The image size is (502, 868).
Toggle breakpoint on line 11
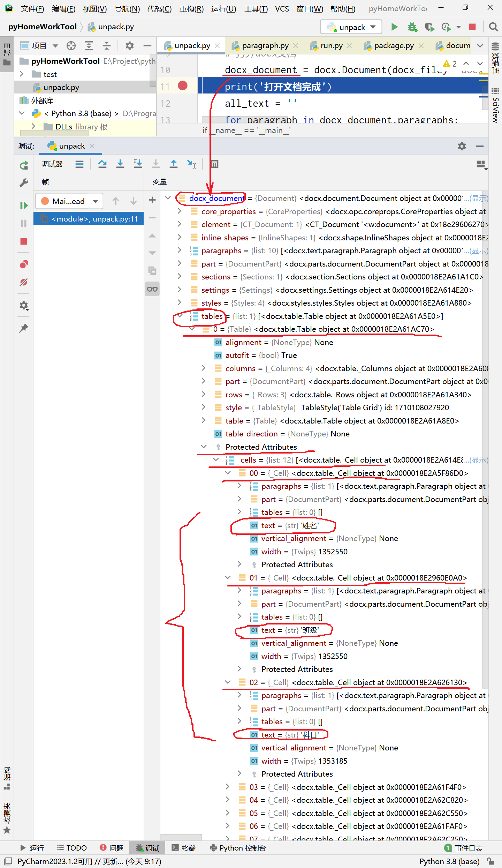click(183, 85)
